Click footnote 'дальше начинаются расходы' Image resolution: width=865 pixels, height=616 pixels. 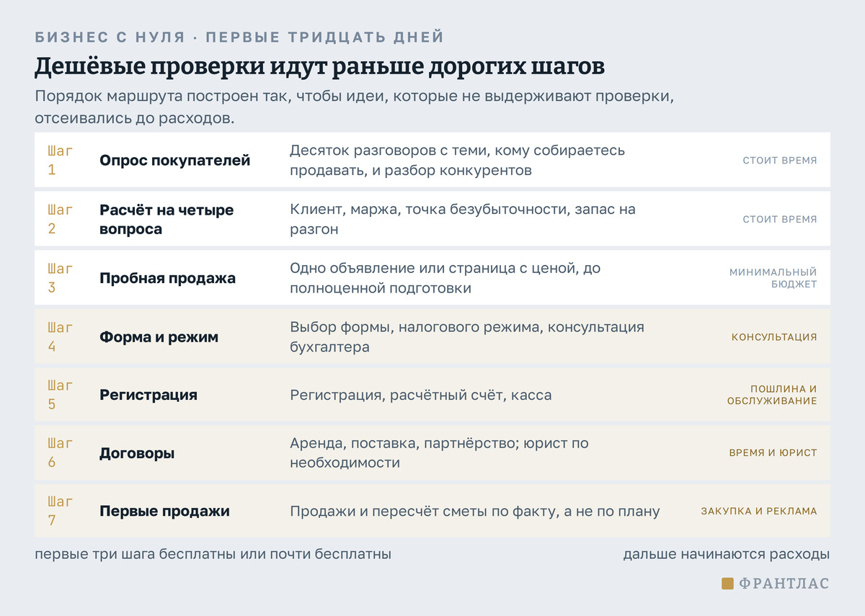click(x=727, y=555)
